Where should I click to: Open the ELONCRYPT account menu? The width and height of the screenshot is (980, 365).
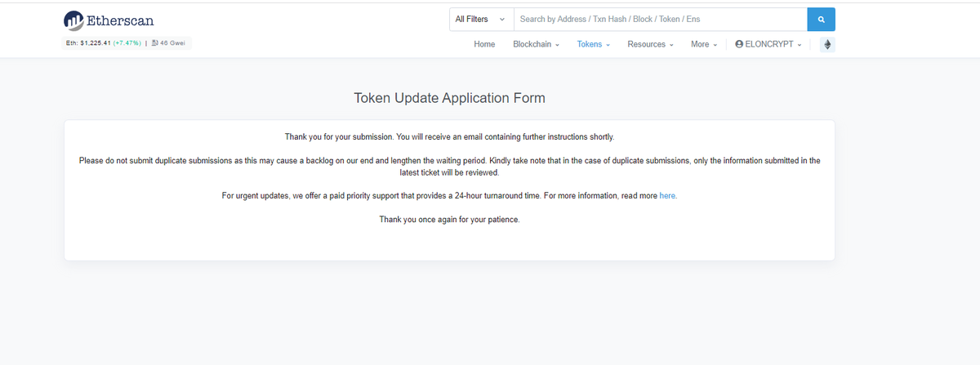(x=768, y=44)
